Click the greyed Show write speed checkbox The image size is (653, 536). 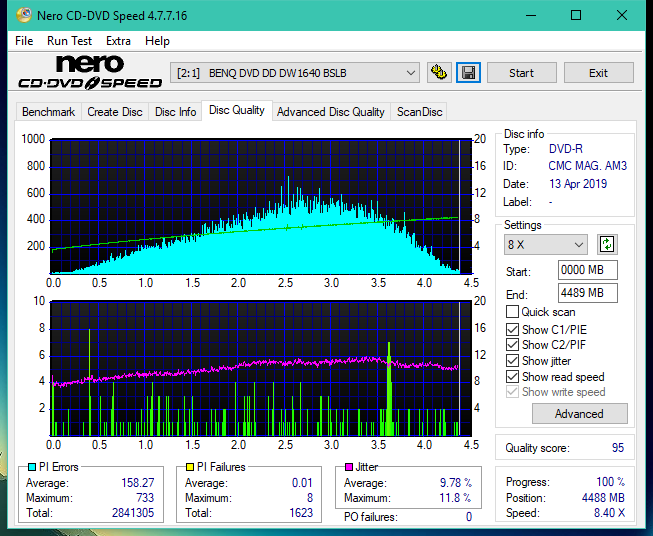[x=512, y=392]
